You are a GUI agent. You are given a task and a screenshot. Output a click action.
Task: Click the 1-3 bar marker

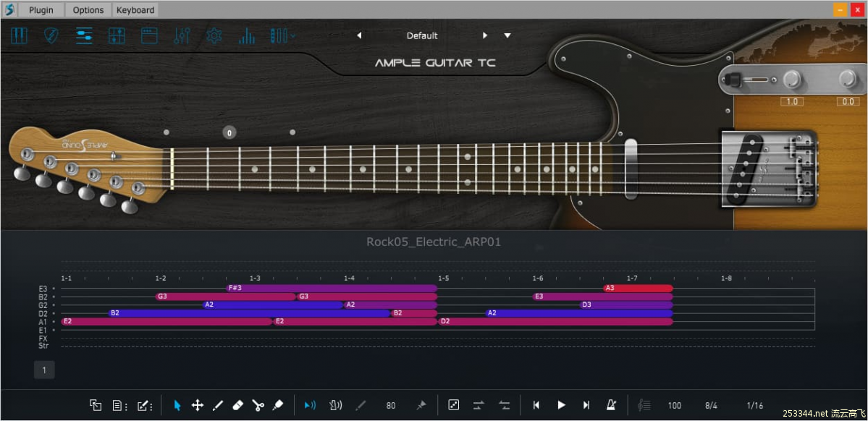tap(255, 278)
